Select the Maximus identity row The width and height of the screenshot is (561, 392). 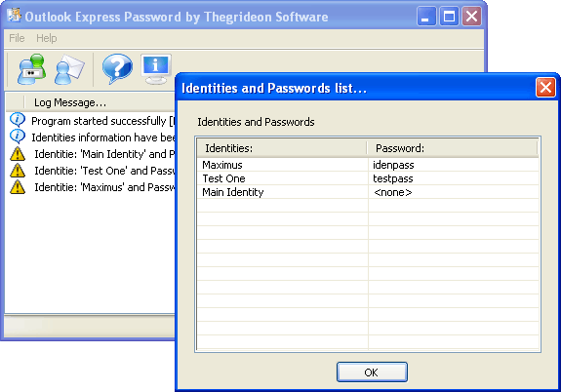368,165
